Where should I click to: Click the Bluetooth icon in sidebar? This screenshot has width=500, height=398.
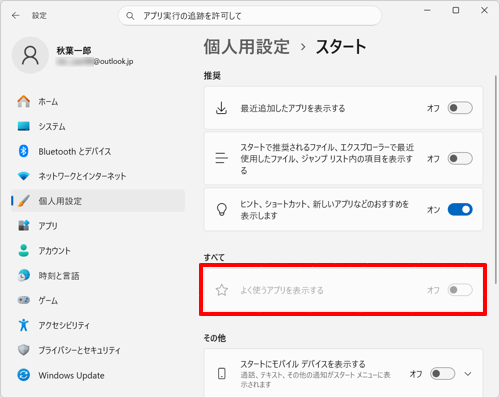[24, 151]
